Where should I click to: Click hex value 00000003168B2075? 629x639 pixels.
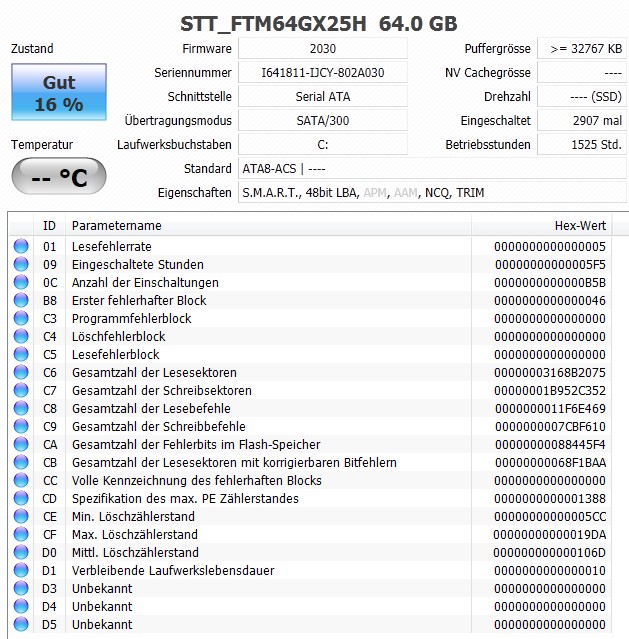click(x=550, y=372)
